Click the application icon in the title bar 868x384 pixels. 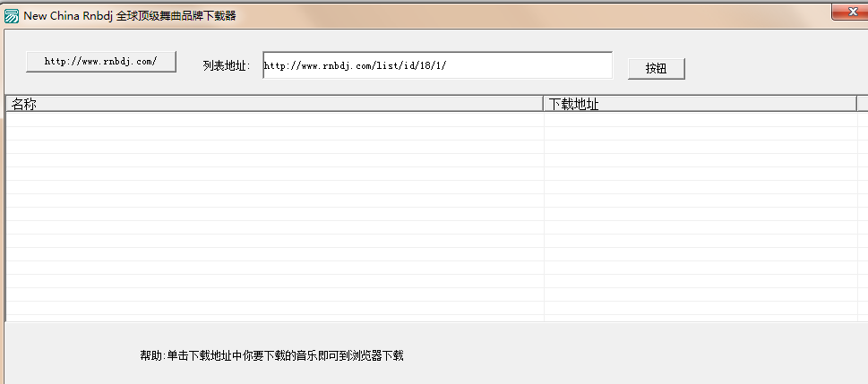point(11,16)
